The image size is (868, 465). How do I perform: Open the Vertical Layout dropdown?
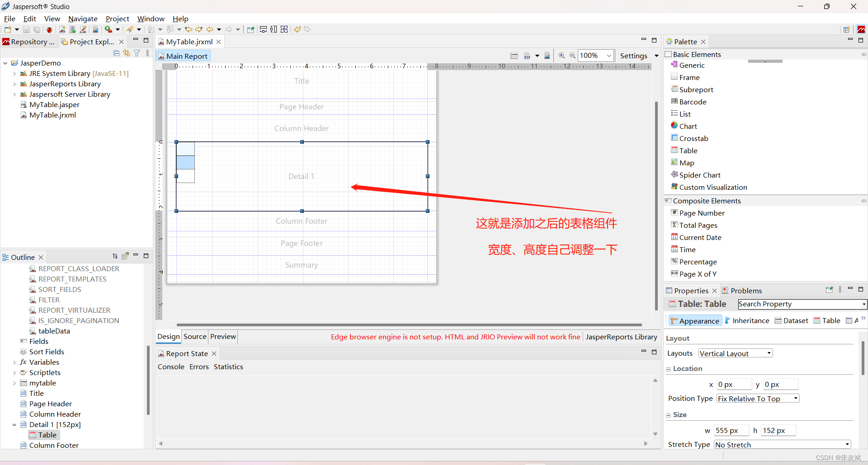pyautogui.click(x=769, y=353)
